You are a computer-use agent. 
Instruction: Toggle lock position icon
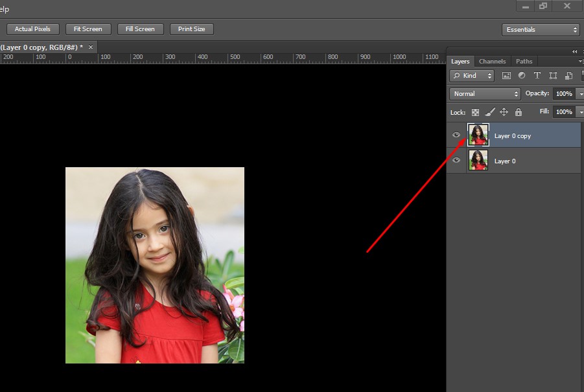click(x=504, y=112)
